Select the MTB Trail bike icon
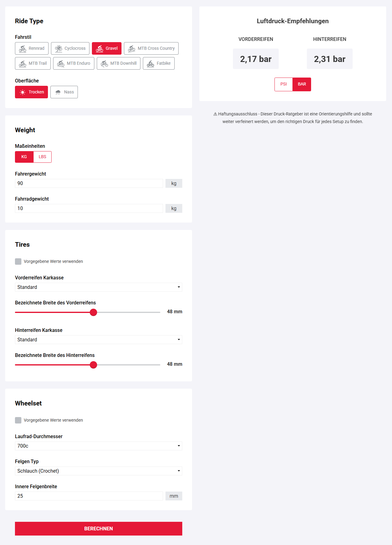This screenshot has width=392, height=545. 23,64
